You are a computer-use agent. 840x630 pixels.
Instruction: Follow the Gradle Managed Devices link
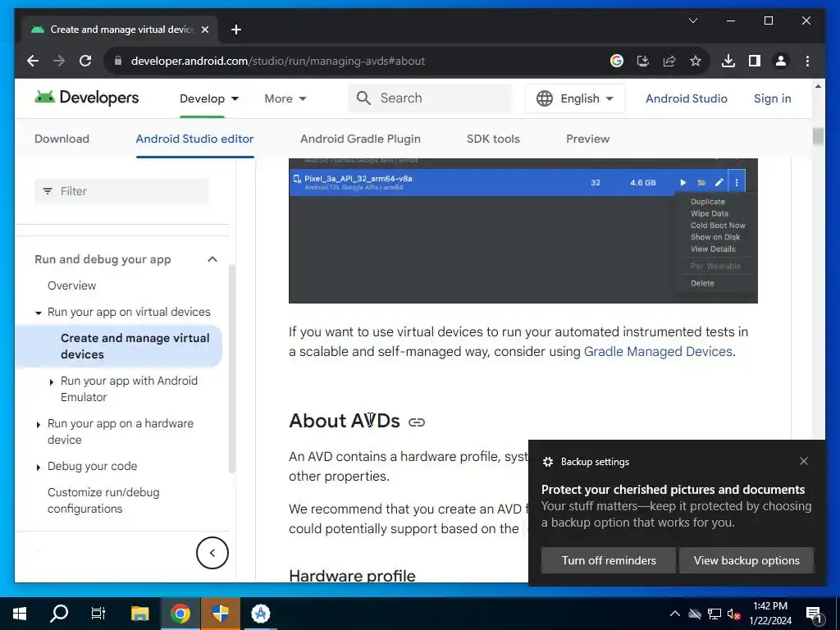(x=658, y=351)
